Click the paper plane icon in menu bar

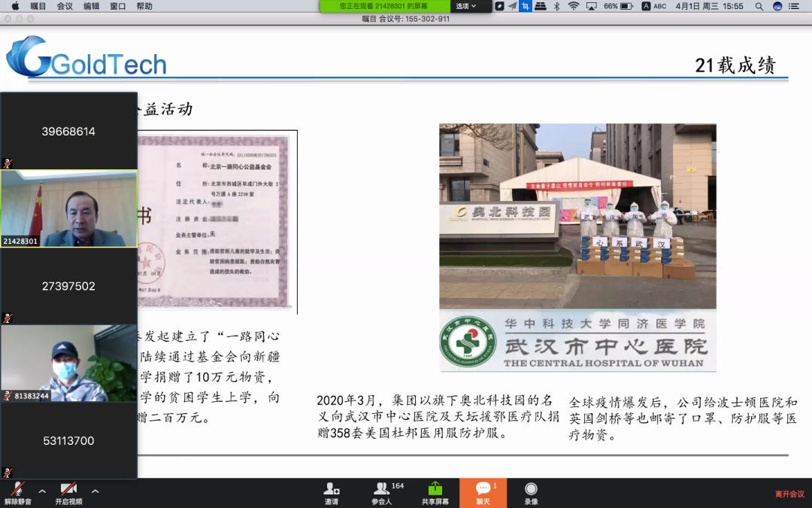(512, 6)
